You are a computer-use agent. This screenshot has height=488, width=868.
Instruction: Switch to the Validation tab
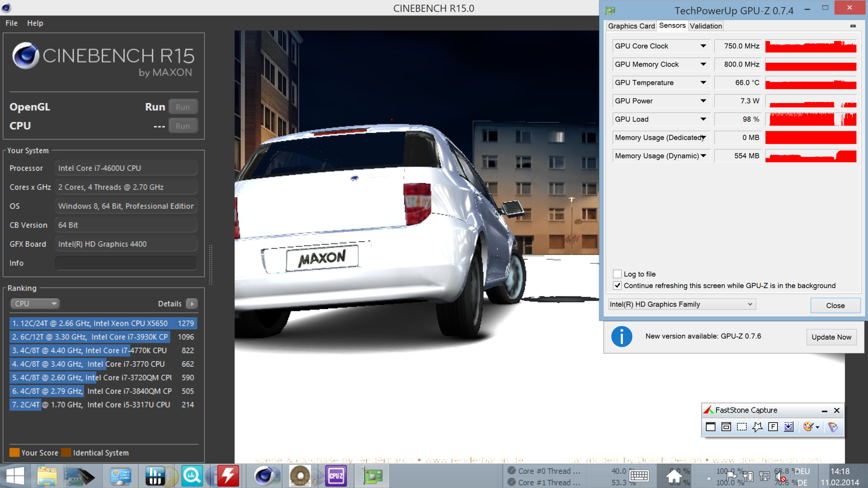706,26
